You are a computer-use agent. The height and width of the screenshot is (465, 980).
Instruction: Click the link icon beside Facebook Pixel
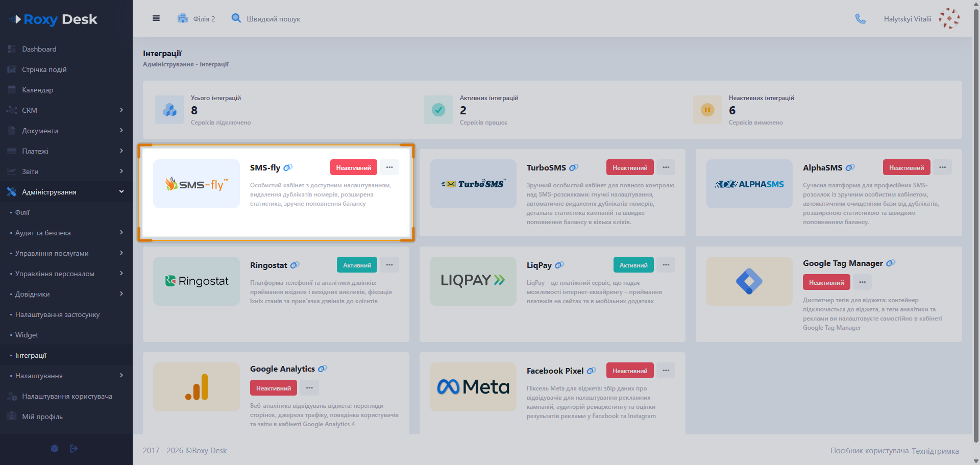pos(591,371)
